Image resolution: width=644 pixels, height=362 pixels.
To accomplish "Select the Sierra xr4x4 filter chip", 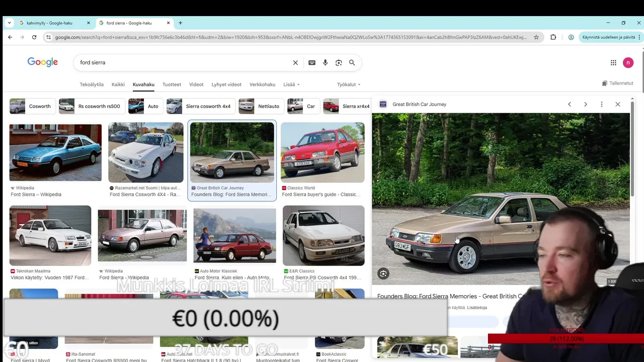I will [x=347, y=106].
